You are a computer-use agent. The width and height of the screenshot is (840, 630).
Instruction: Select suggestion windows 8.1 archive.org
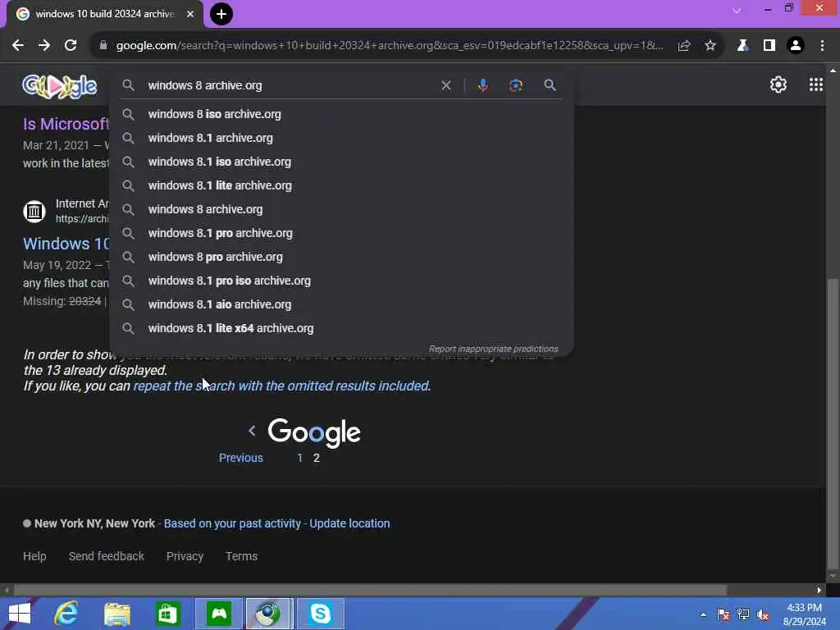[341, 138]
